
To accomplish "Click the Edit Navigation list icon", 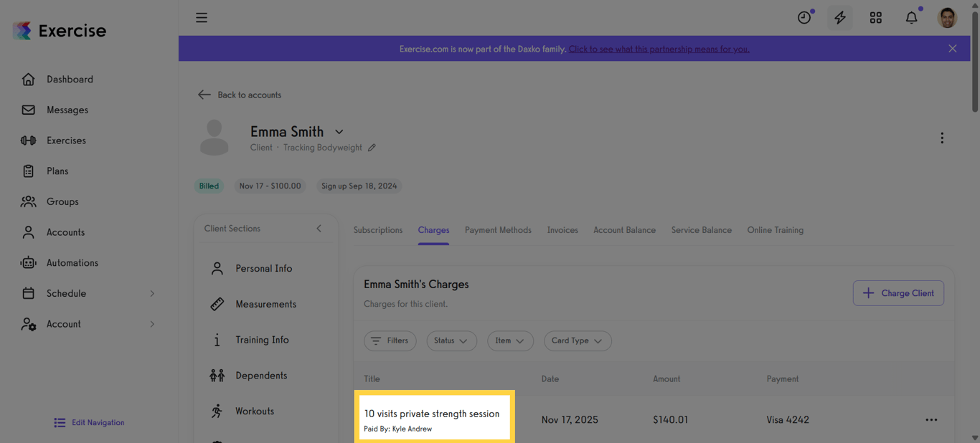I will (x=60, y=422).
